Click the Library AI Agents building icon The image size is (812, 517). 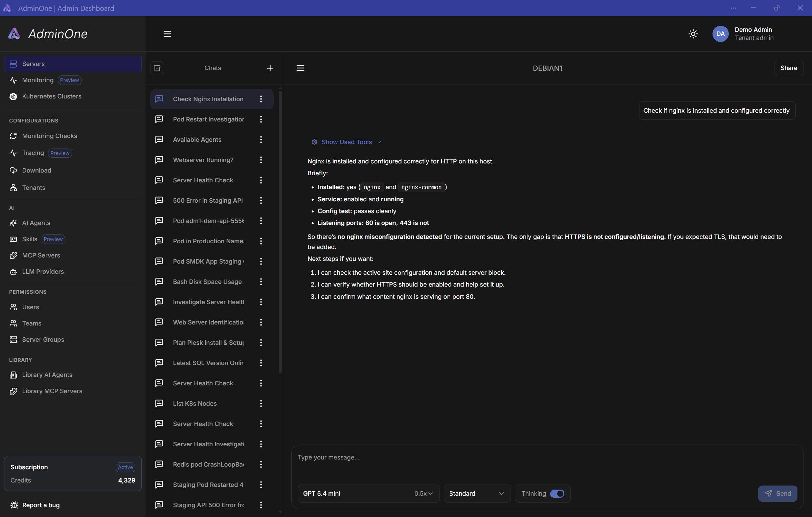point(13,375)
